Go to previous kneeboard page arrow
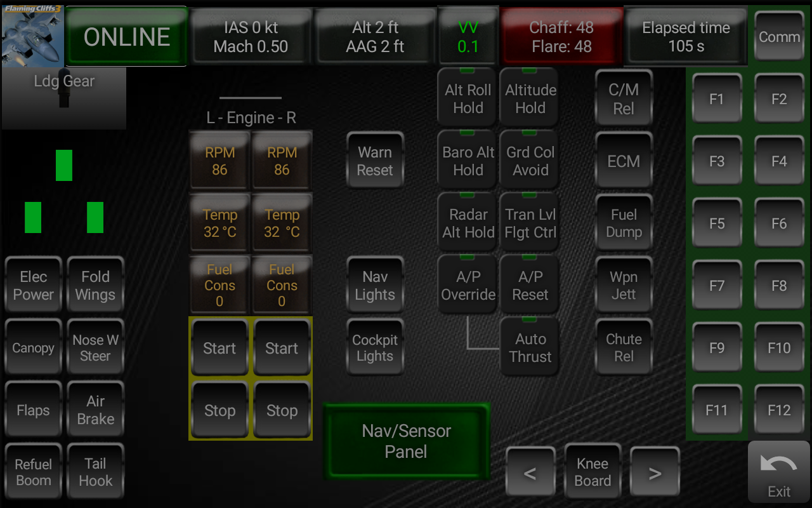812x508 pixels. (x=530, y=472)
